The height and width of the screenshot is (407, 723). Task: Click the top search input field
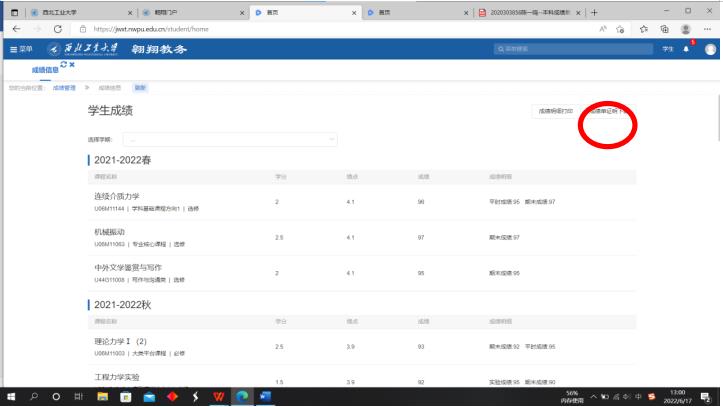[570, 49]
